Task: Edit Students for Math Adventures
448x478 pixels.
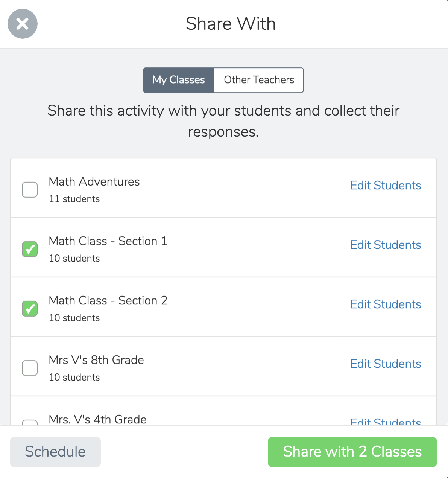Action: pyautogui.click(x=386, y=185)
